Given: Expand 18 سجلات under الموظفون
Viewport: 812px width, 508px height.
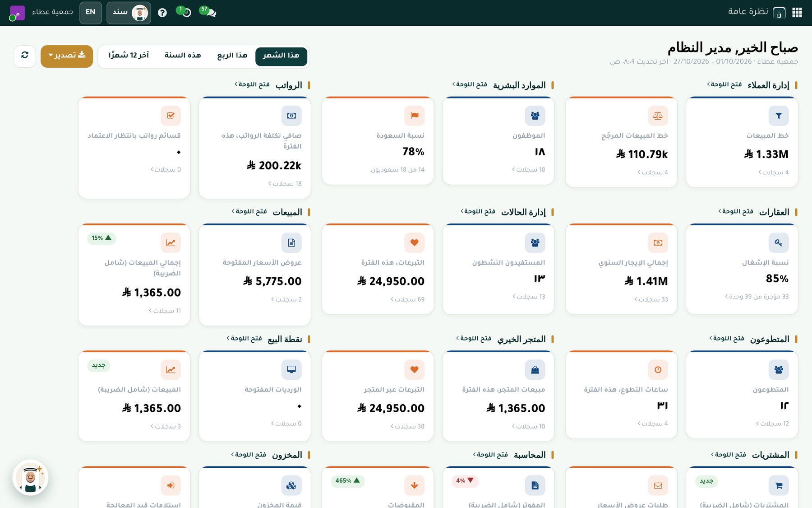Looking at the screenshot, I should coord(528,169).
